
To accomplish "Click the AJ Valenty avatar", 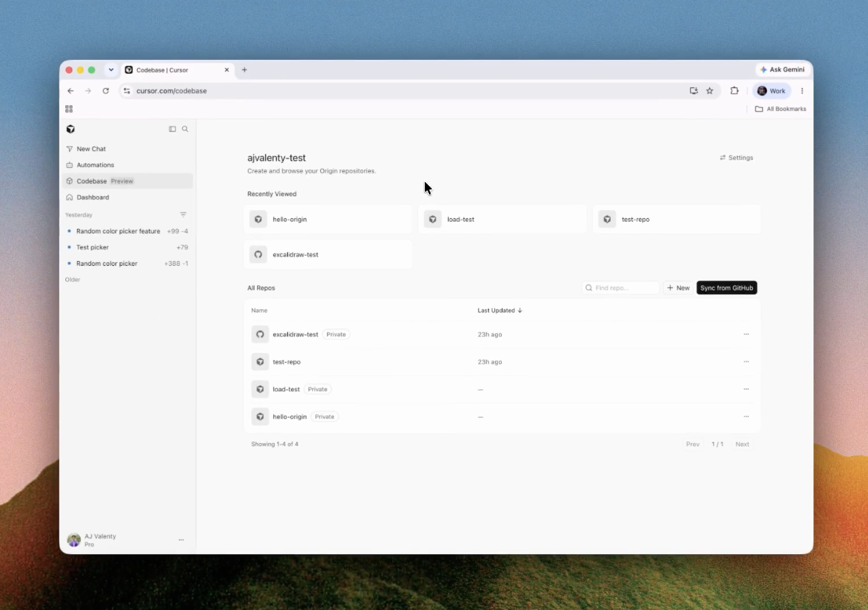I will tap(74, 540).
